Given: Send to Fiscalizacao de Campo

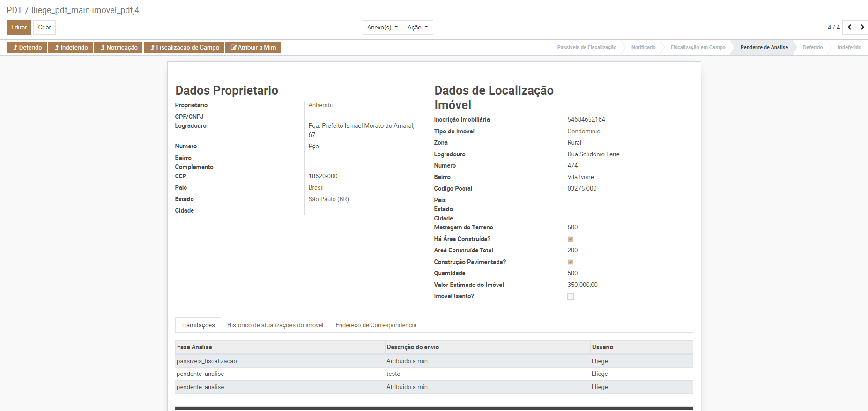Looking at the screenshot, I should tap(184, 47).
